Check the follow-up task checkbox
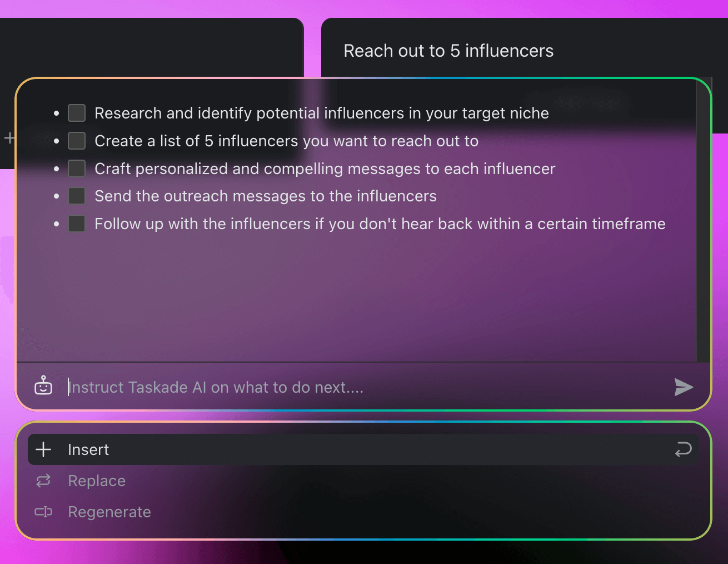 coord(76,223)
